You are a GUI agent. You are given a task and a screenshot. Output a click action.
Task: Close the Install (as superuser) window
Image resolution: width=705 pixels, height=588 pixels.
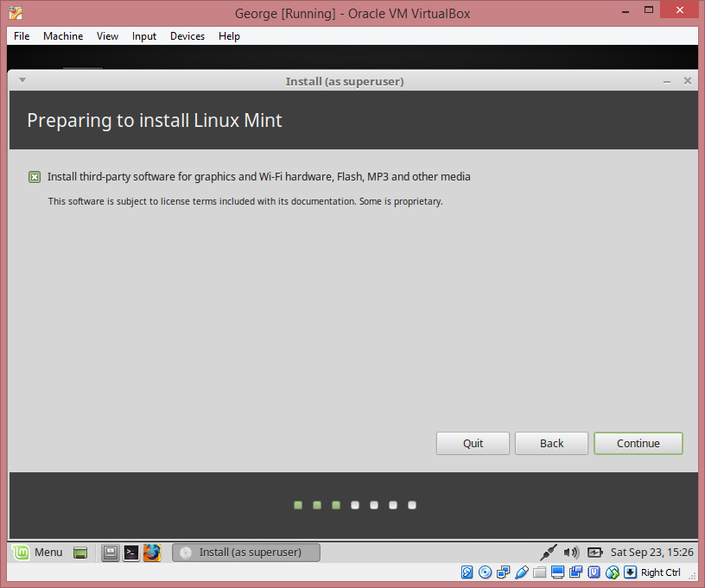tap(688, 81)
